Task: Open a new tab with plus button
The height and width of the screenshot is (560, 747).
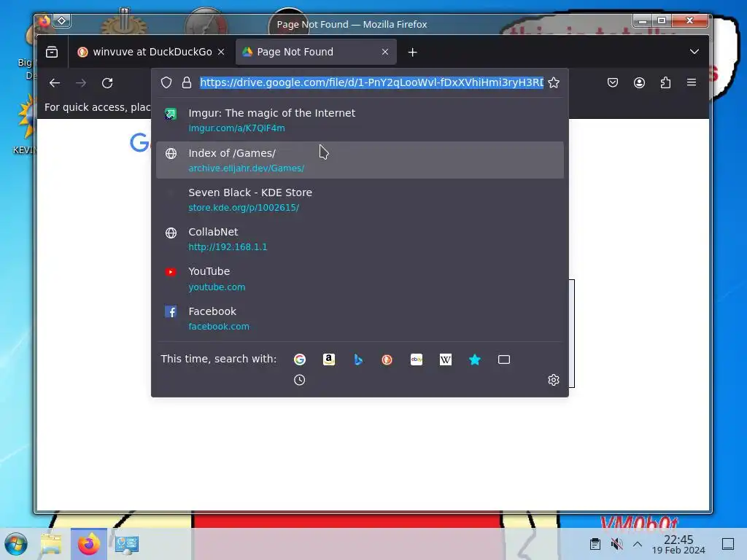Action: click(413, 52)
